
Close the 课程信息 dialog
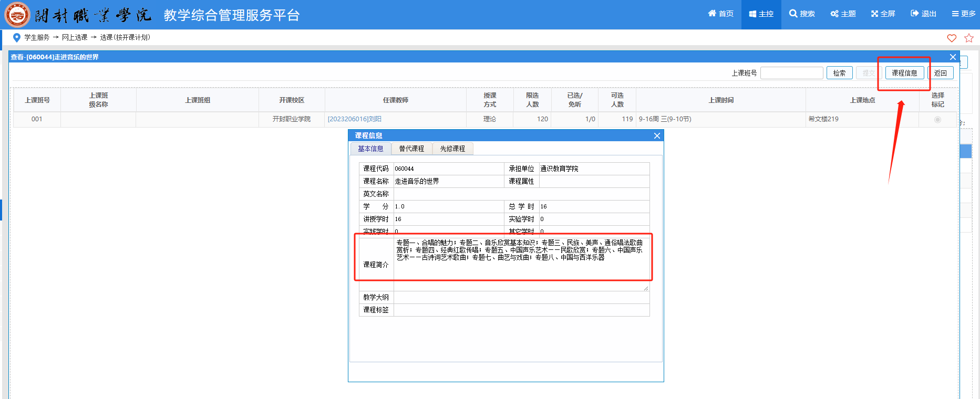coord(657,135)
